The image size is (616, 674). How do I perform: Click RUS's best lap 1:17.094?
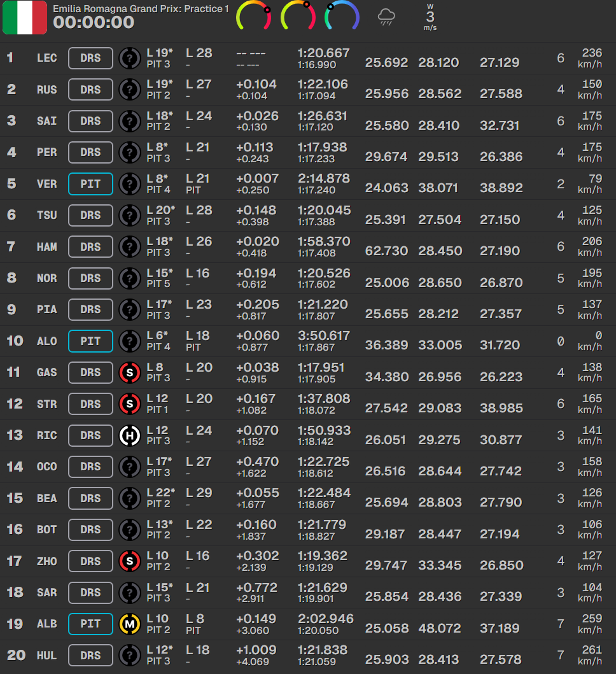pyautogui.click(x=316, y=96)
